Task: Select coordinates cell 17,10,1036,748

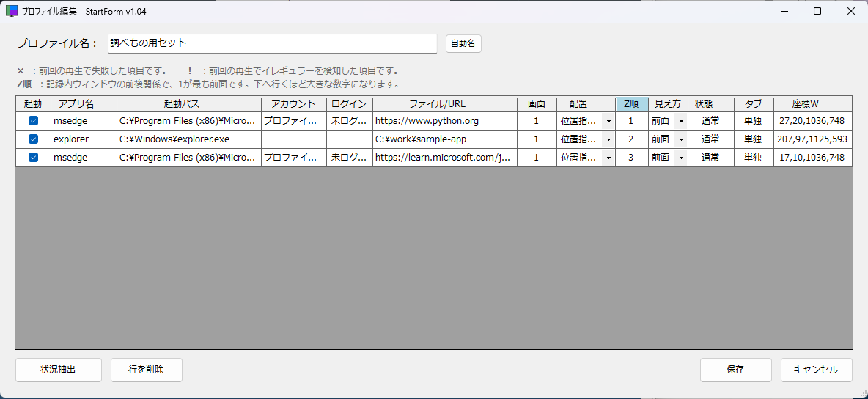Action: click(812, 158)
